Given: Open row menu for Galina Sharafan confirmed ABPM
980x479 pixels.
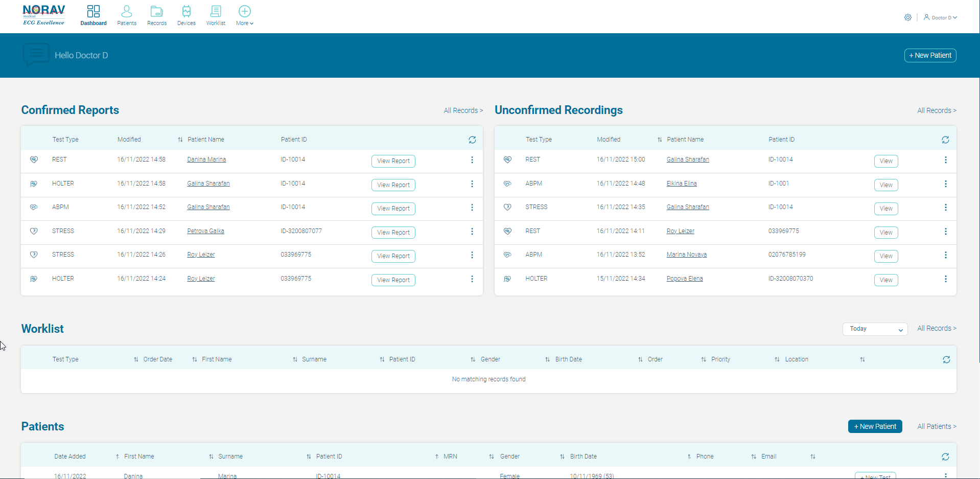Looking at the screenshot, I should [472, 208].
